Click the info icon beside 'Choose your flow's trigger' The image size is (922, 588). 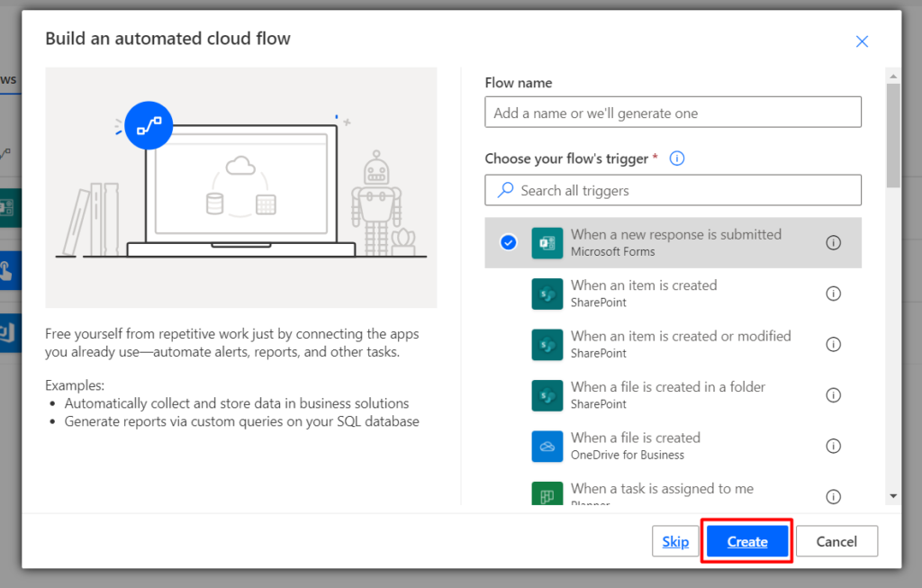tap(677, 158)
